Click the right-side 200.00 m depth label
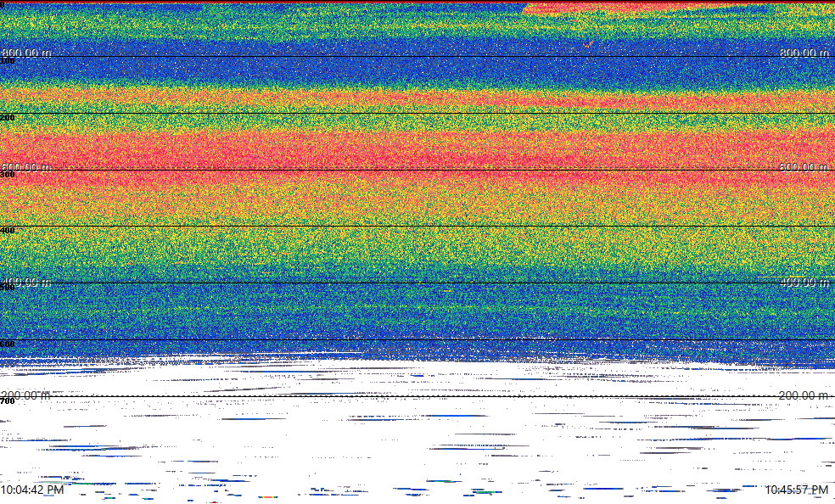Viewport: 835px width, 504px height. 804,395
